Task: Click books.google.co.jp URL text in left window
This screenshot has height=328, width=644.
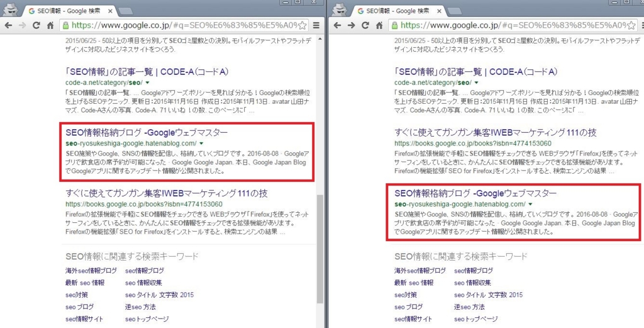Action: pos(144,204)
